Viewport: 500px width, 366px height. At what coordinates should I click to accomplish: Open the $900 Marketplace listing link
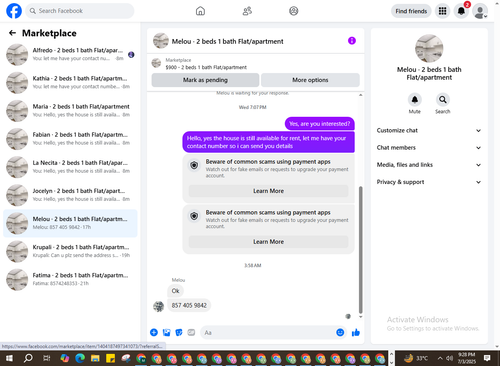[206, 67]
